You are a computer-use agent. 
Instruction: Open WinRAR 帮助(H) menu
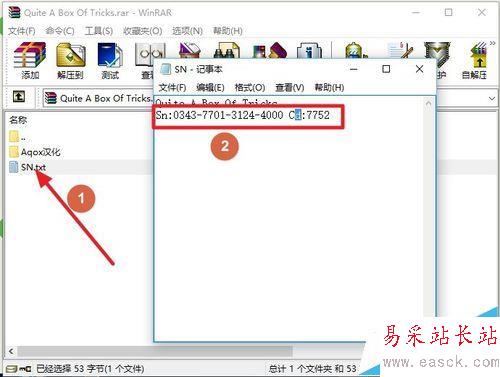[228, 31]
